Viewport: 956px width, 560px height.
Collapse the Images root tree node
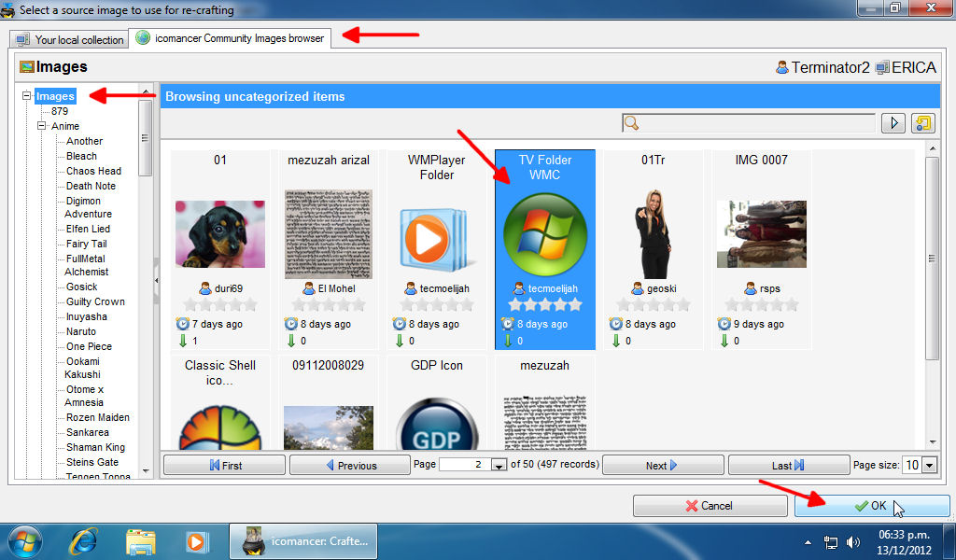(26, 96)
